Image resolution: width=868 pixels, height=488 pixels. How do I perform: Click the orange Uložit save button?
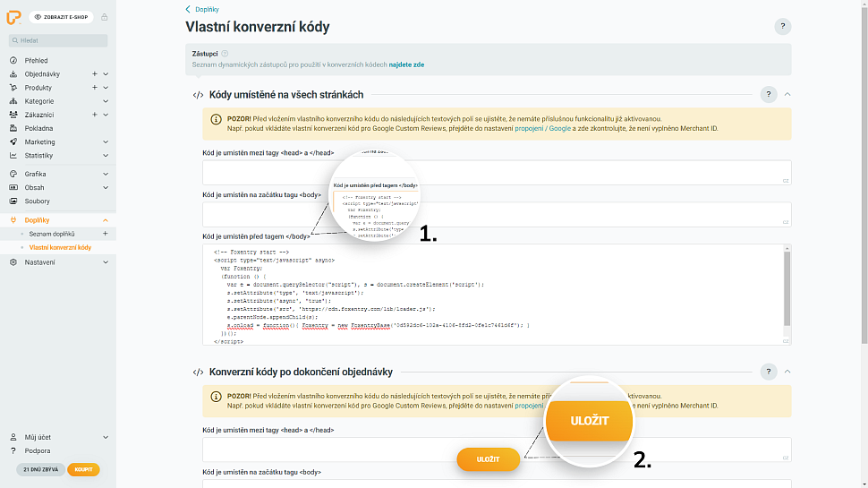click(489, 459)
